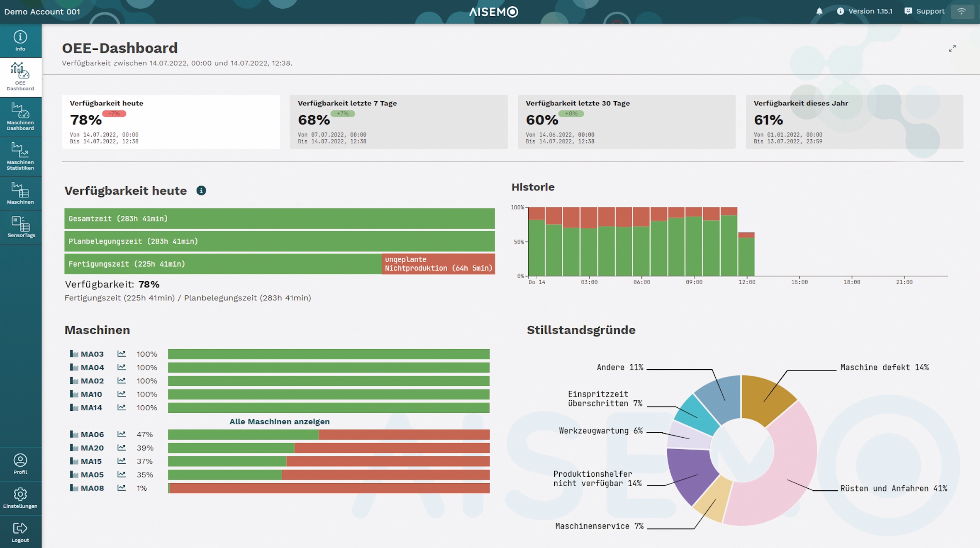980x548 pixels.
Task: Open Maschinen Statistiken in sidebar
Action: [x=20, y=157]
